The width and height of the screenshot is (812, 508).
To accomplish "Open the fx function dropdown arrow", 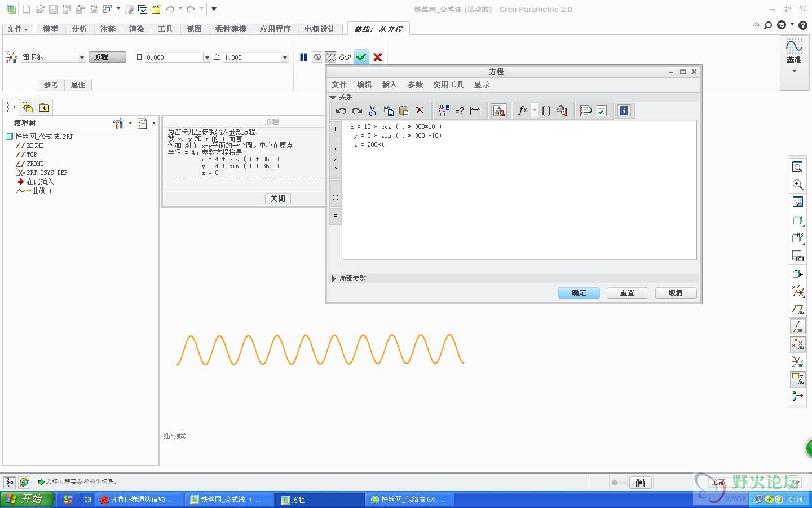I will [x=534, y=111].
